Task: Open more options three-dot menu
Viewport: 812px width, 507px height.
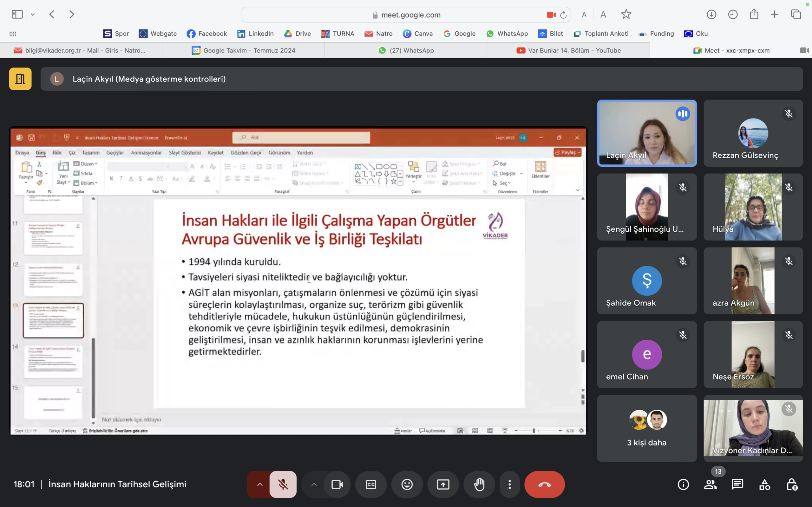Action: click(509, 484)
